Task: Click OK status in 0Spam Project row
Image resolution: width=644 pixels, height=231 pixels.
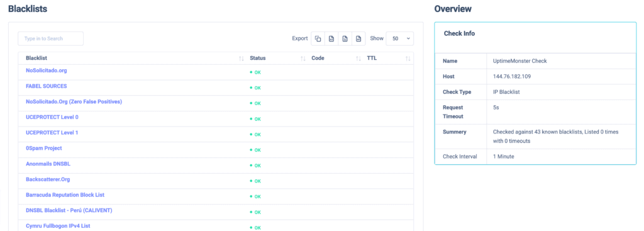Action: point(255,150)
